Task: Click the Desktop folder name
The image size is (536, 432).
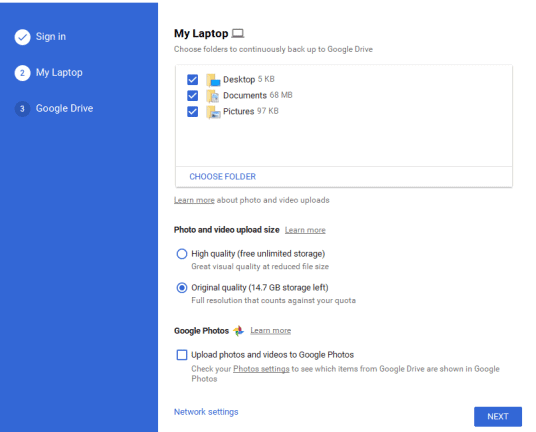Action: (239, 80)
